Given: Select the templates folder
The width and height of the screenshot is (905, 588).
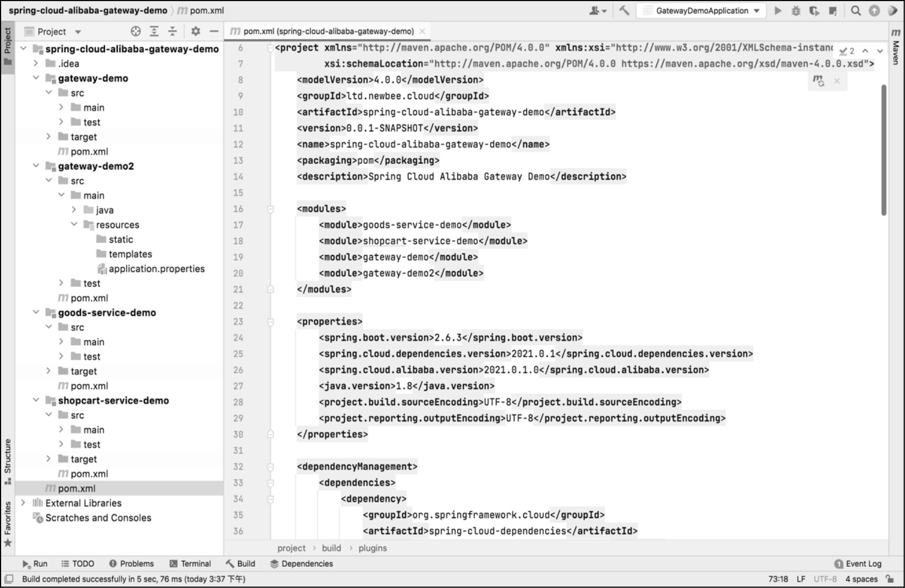Looking at the screenshot, I should click(x=130, y=254).
